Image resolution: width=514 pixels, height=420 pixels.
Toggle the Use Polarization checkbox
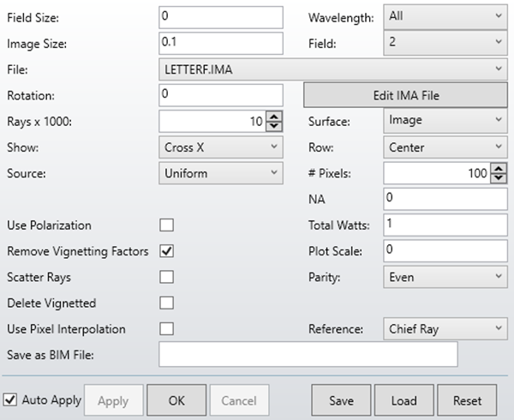166,225
